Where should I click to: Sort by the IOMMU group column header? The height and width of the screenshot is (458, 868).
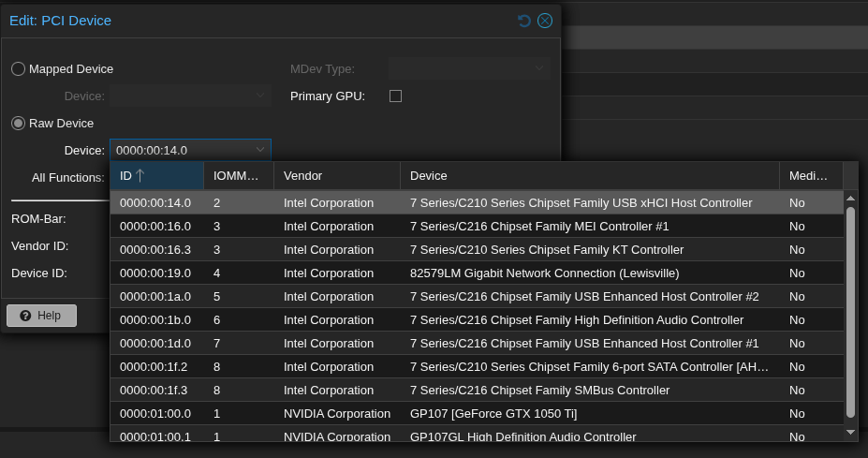tap(237, 175)
